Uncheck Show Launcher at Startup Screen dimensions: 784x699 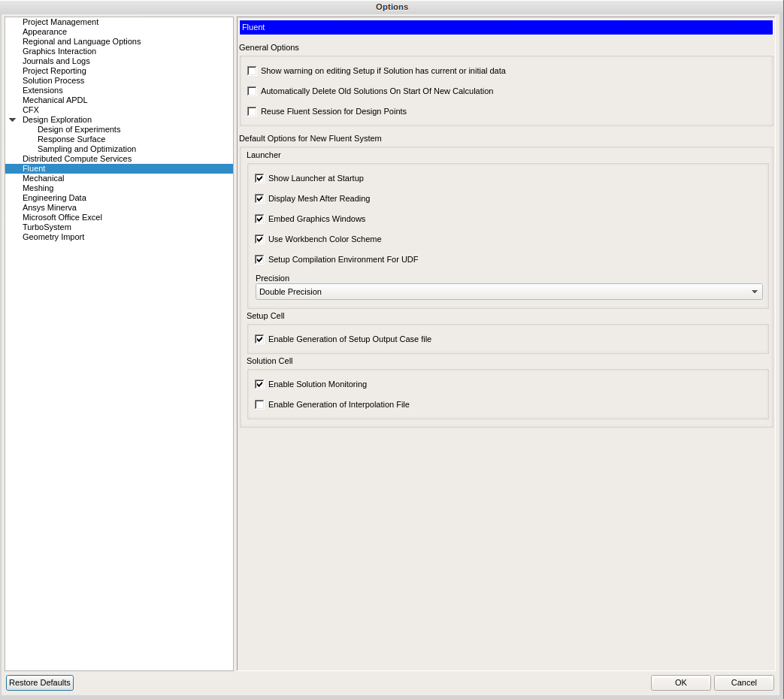[x=259, y=178]
